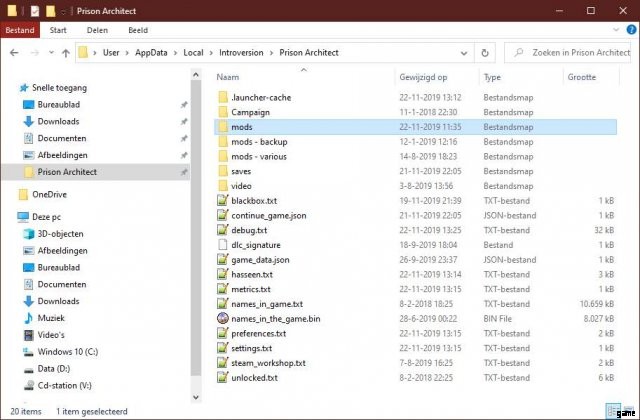Click navigation pane scrollbar up arrow

pyautogui.click(x=196, y=75)
